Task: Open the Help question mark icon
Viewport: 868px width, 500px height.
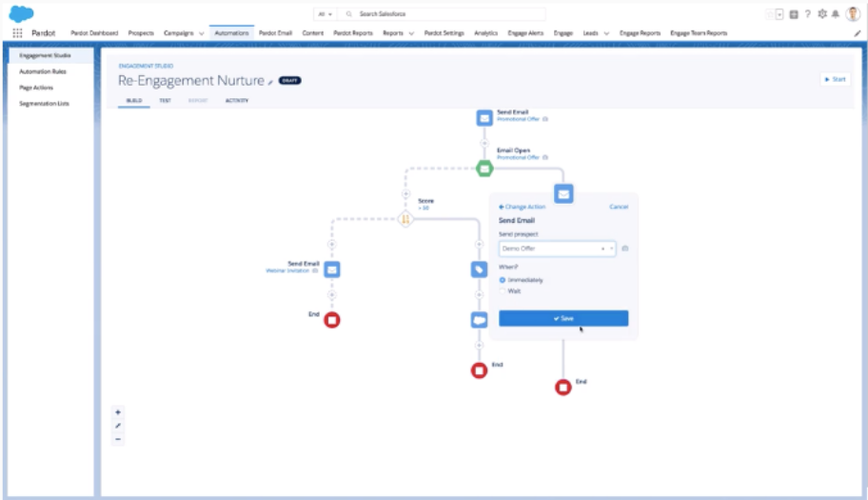Action: click(808, 14)
